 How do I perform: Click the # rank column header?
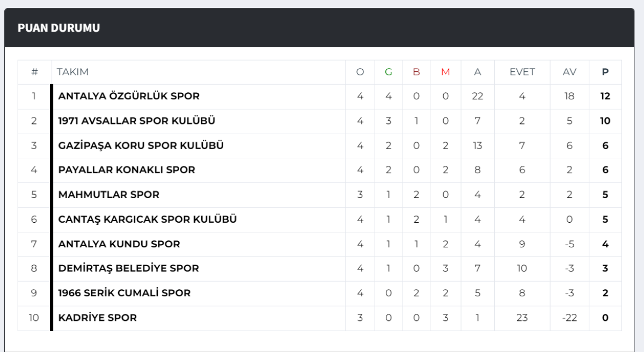[34, 72]
